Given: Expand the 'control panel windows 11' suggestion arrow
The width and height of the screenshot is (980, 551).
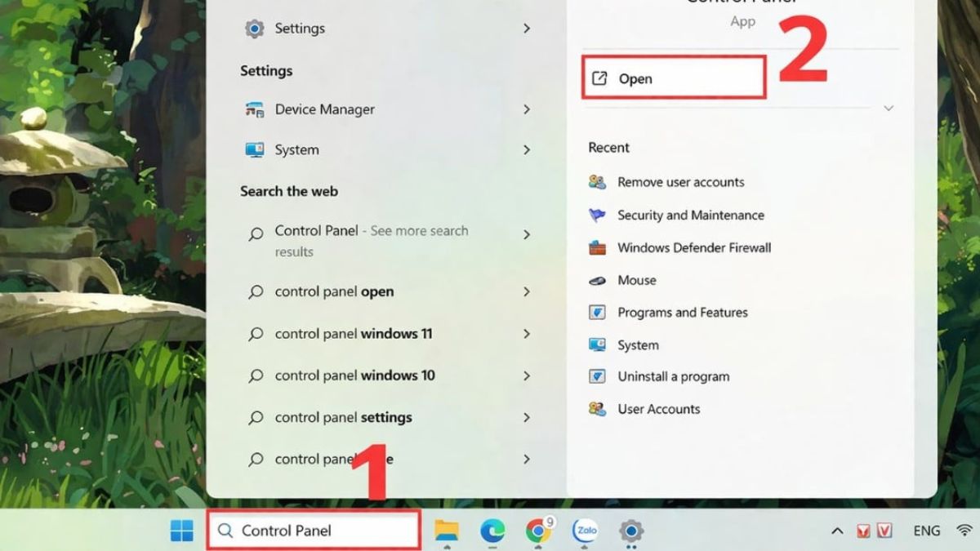Looking at the screenshot, I should click(527, 334).
